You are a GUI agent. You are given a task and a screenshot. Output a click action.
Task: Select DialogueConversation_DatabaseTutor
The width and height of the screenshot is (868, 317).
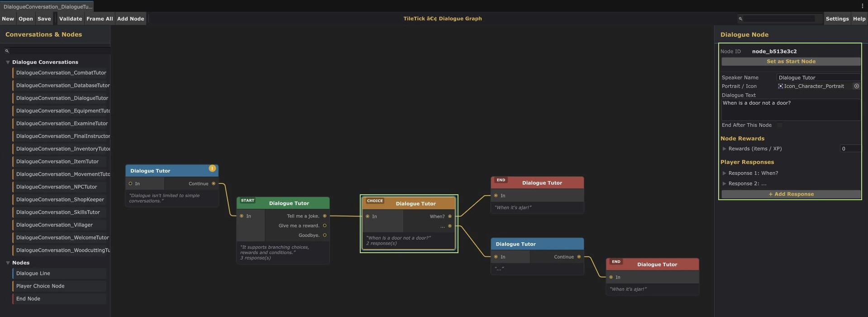coord(61,85)
